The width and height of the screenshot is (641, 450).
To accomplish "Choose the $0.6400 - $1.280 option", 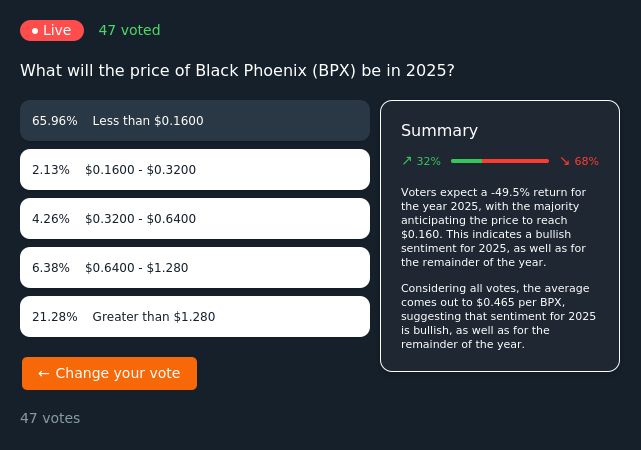I will [195, 268].
